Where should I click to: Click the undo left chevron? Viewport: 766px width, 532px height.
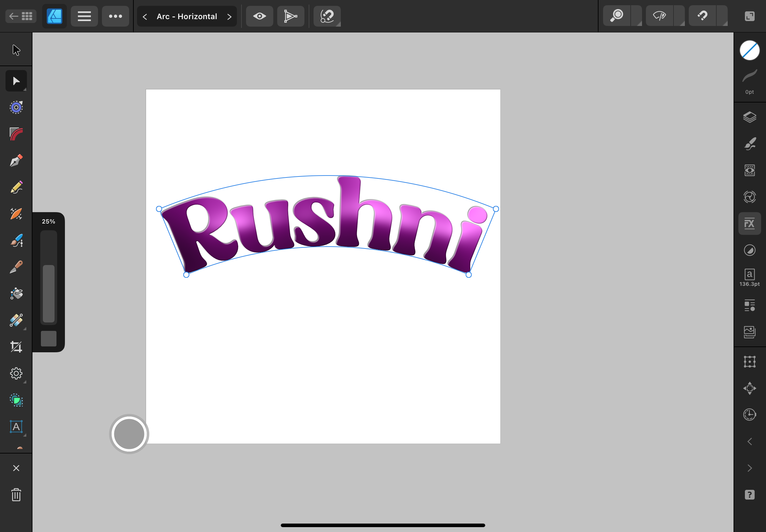coord(750,442)
